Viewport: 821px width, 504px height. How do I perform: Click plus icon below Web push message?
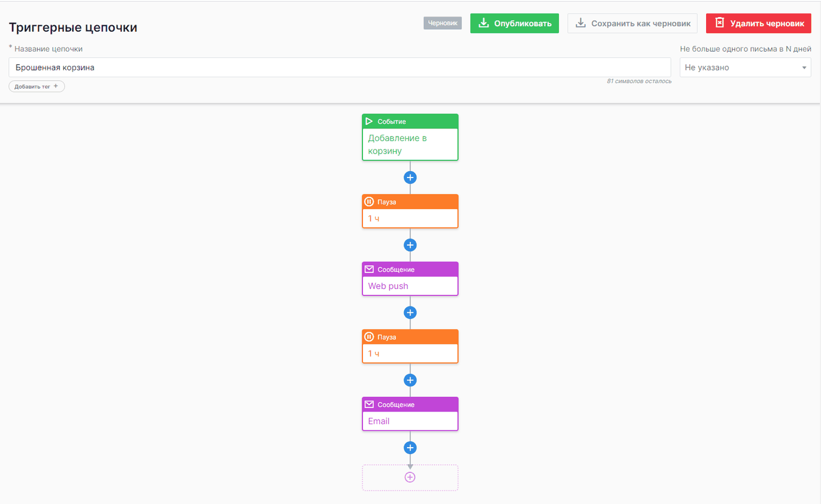[x=410, y=312]
